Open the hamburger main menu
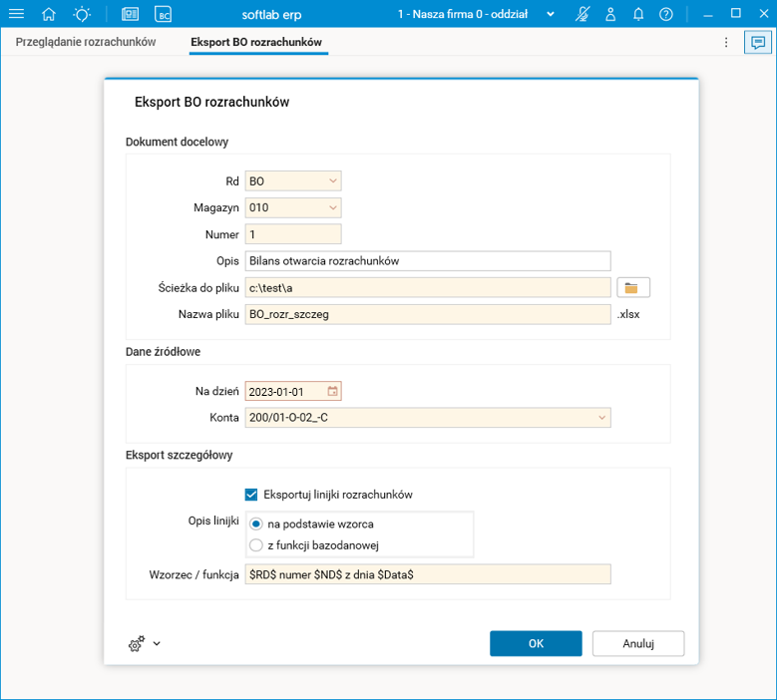The height and width of the screenshot is (700, 777). (16, 14)
